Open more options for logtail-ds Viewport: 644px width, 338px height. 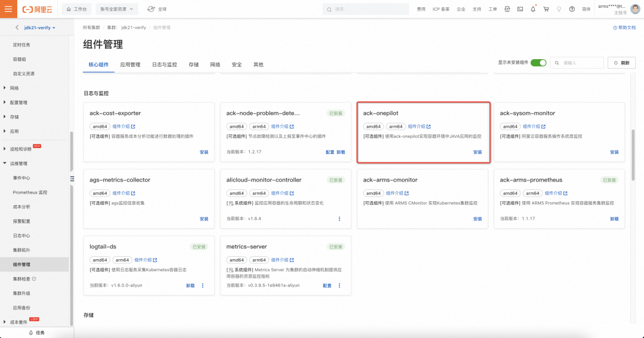[x=203, y=285]
